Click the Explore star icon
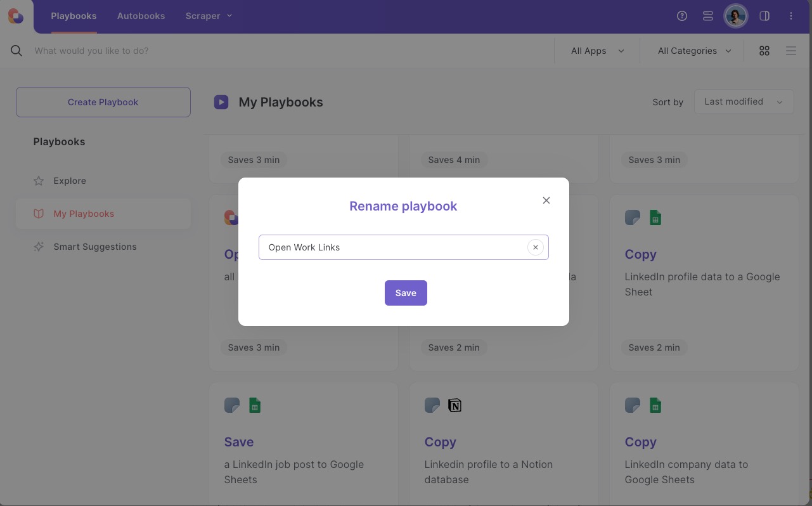Viewport: 812px width, 506px height. click(x=39, y=181)
